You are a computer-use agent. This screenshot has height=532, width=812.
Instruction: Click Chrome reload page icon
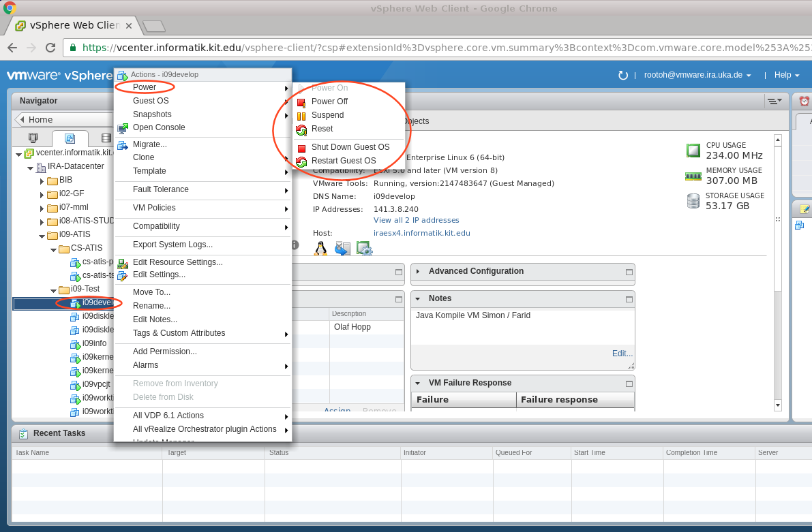50,48
